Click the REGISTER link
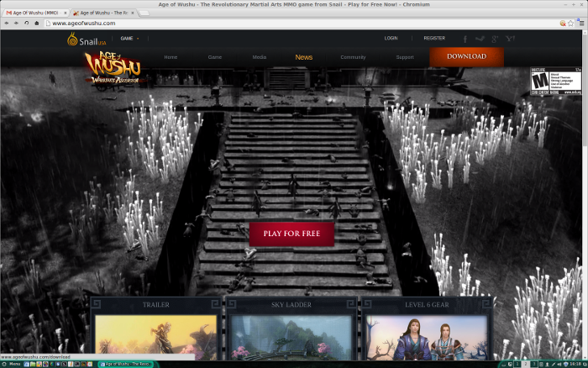The image size is (588, 368). click(x=434, y=39)
